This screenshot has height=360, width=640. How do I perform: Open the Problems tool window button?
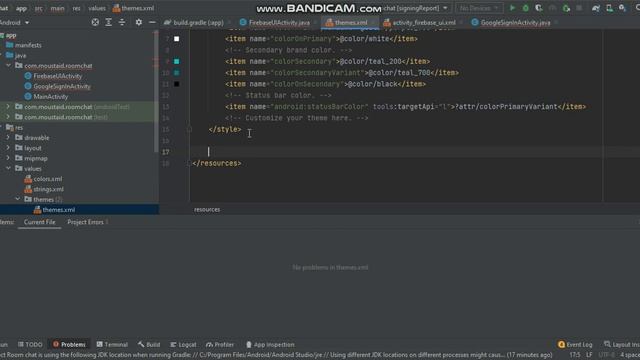[x=69, y=344]
